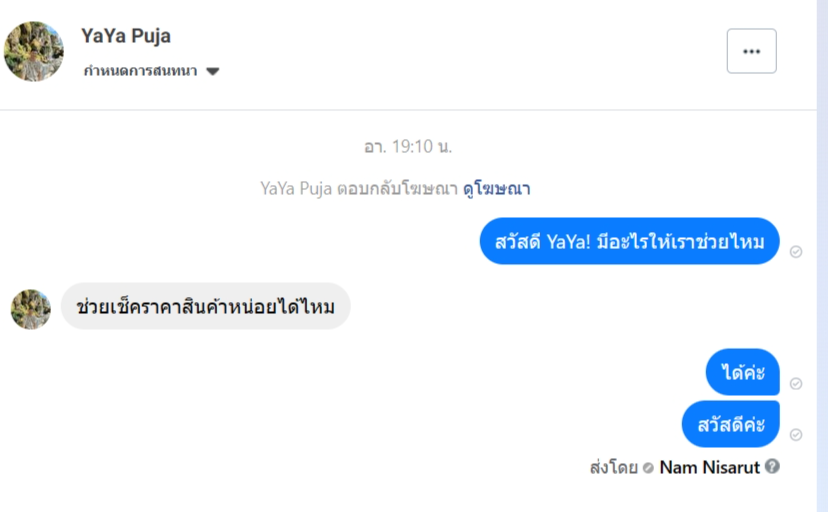Open the three-dots more options menu
Viewport: 828px width, 512px height.
pos(751,51)
